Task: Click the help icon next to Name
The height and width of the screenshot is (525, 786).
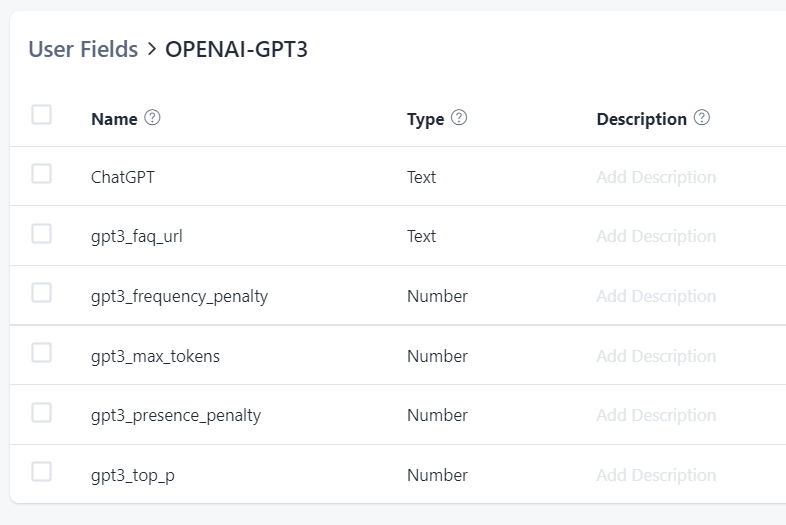Action: (153, 118)
